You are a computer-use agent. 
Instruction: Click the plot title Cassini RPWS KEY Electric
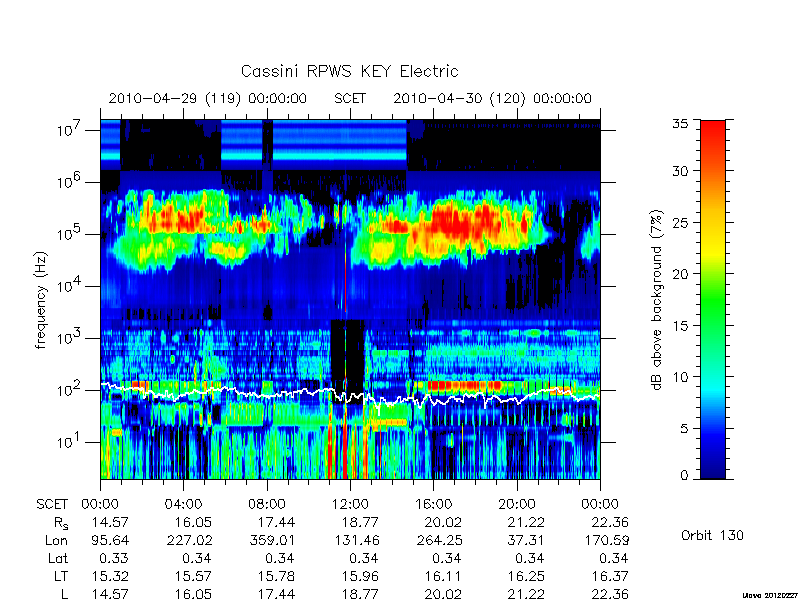tap(349, 71)
